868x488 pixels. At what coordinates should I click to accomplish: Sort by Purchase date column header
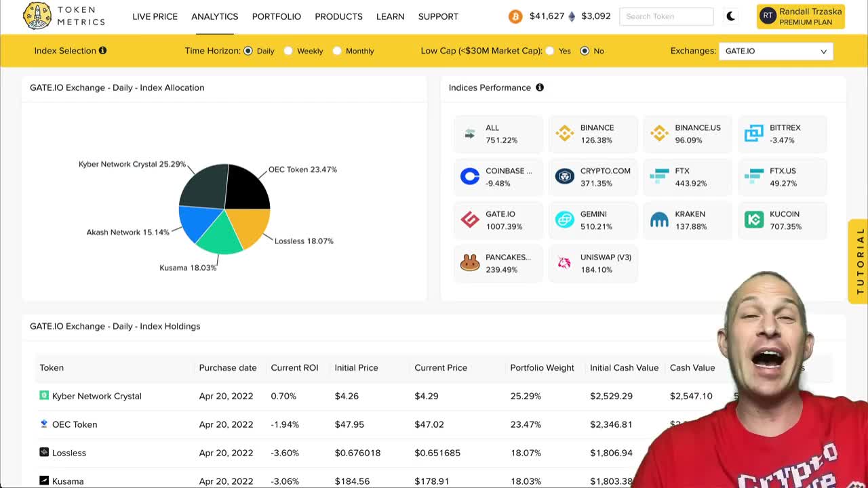pyautogui.click(x=228, y=367)
